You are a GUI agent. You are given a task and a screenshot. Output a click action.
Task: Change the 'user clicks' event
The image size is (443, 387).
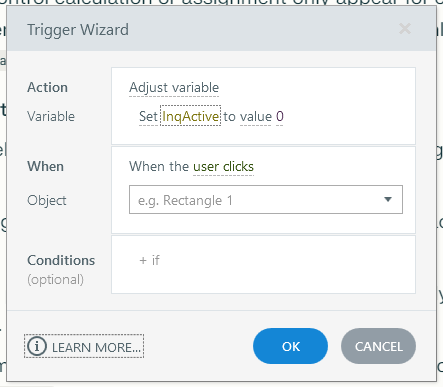click(x=223, y=166)
